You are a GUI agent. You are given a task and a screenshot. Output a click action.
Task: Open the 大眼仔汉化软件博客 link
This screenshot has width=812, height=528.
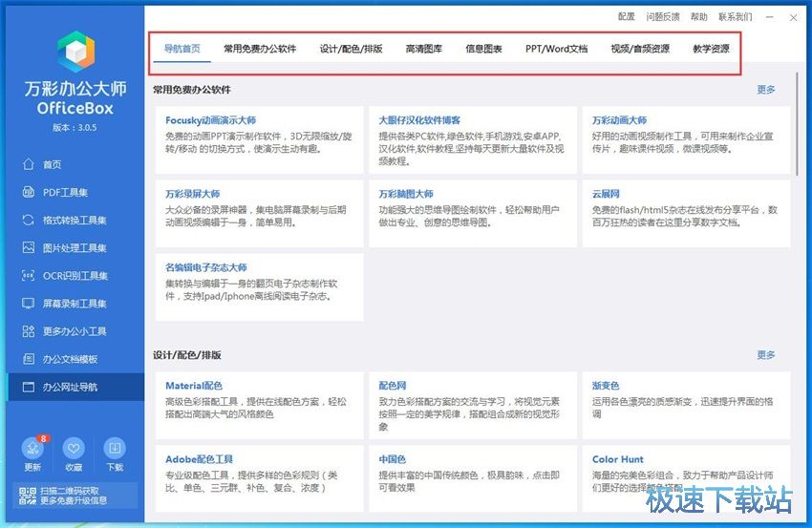coord(419,120)
